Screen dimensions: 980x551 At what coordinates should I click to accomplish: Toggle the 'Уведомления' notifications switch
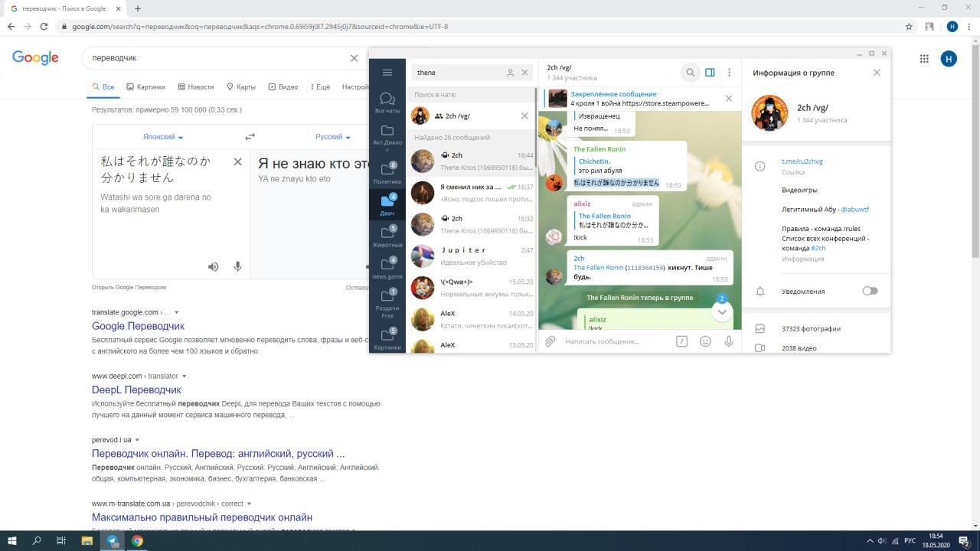tap(870, 291)
